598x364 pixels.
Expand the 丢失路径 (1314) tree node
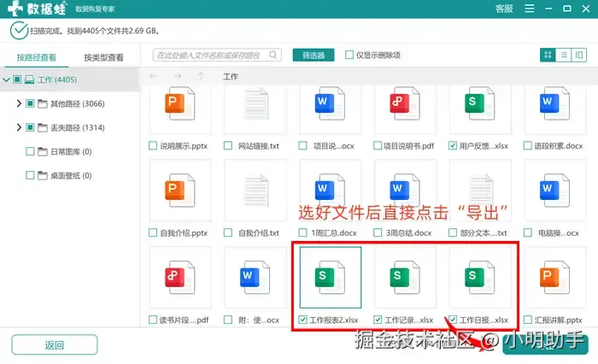coord(19,127)
